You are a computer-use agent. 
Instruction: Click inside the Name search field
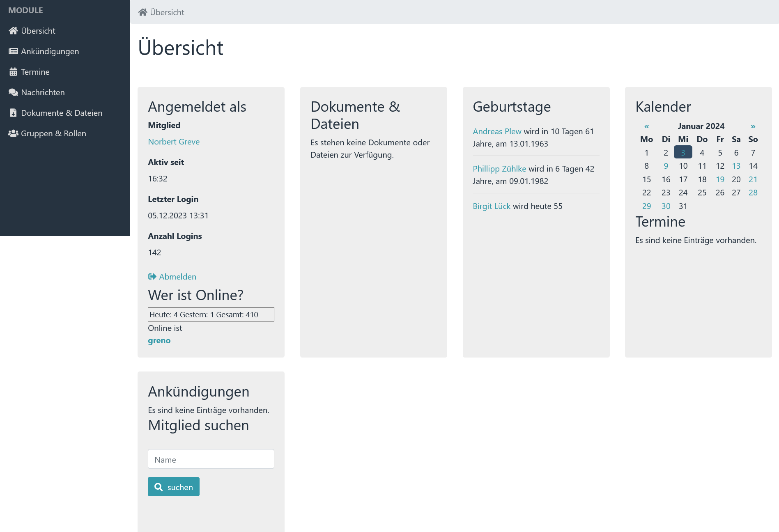pyautogui.click(x=211, y=459)
